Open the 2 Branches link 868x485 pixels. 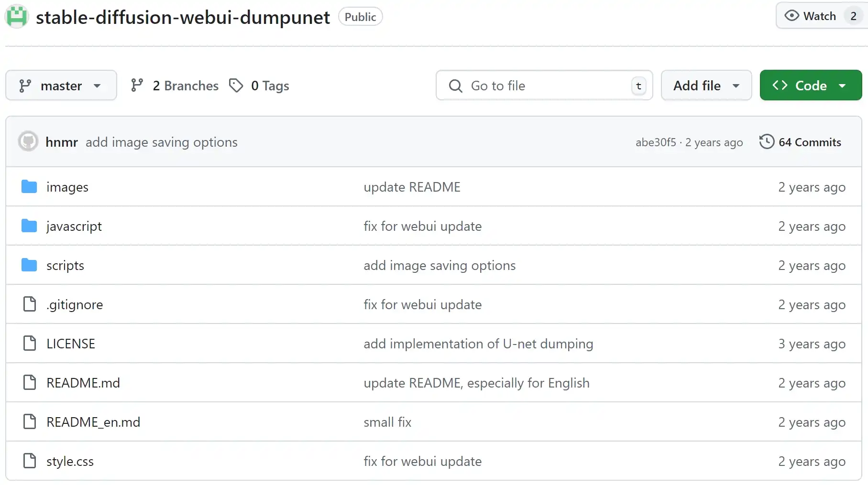175,86
